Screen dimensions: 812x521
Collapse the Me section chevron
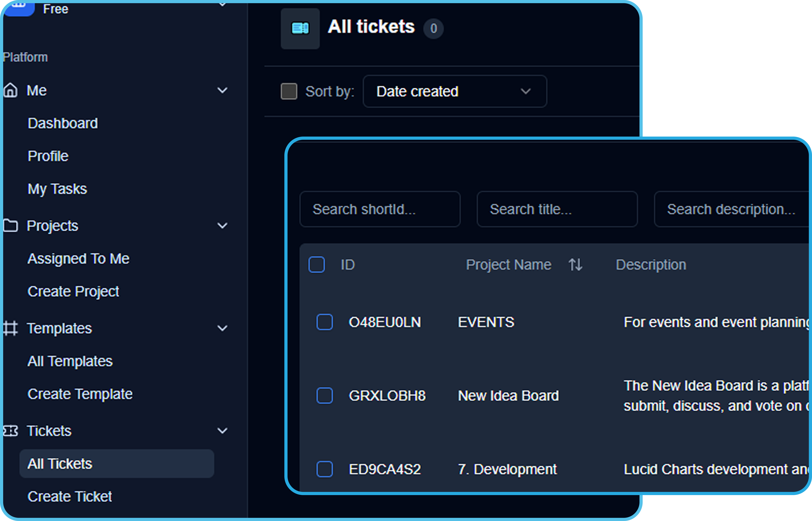(222, 90)
